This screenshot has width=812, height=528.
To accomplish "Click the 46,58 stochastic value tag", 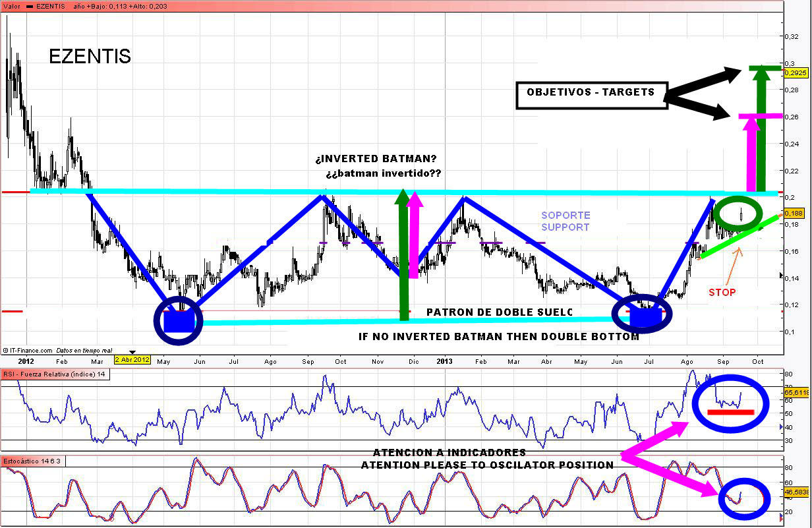I will [x=796, y=491].
